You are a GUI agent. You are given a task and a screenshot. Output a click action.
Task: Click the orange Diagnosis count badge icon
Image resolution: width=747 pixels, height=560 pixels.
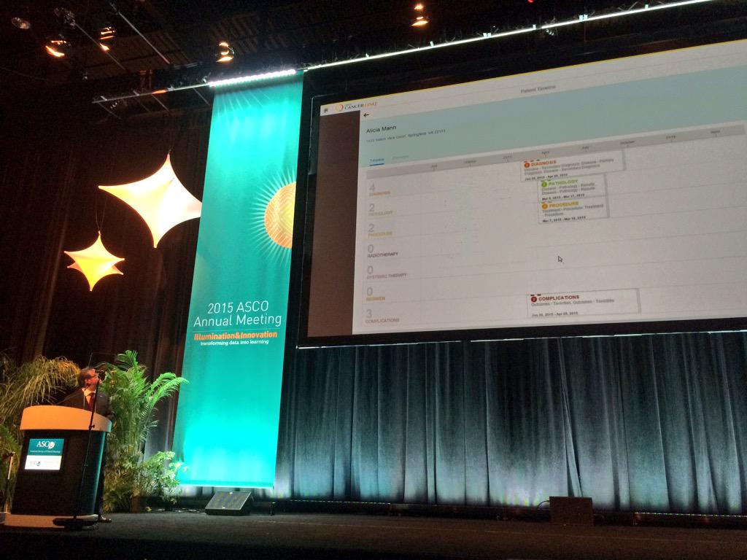point(527,165)
